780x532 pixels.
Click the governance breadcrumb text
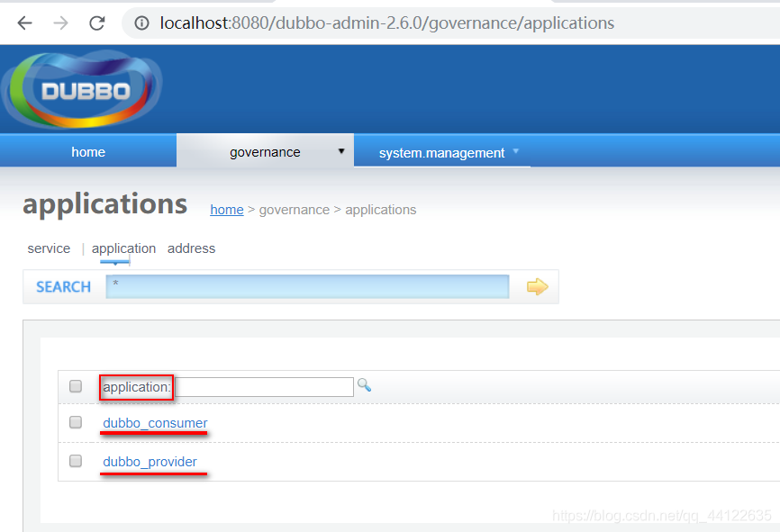(x=294, y=210)
